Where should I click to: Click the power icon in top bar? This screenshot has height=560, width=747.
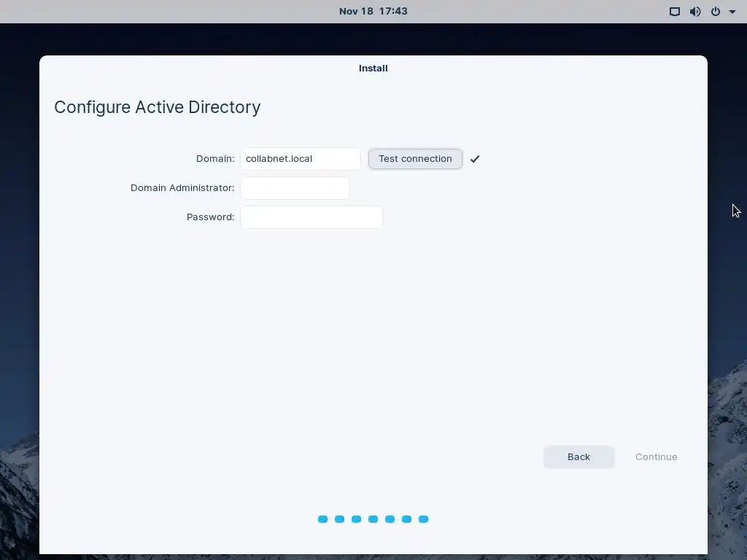tap(716, 12)
